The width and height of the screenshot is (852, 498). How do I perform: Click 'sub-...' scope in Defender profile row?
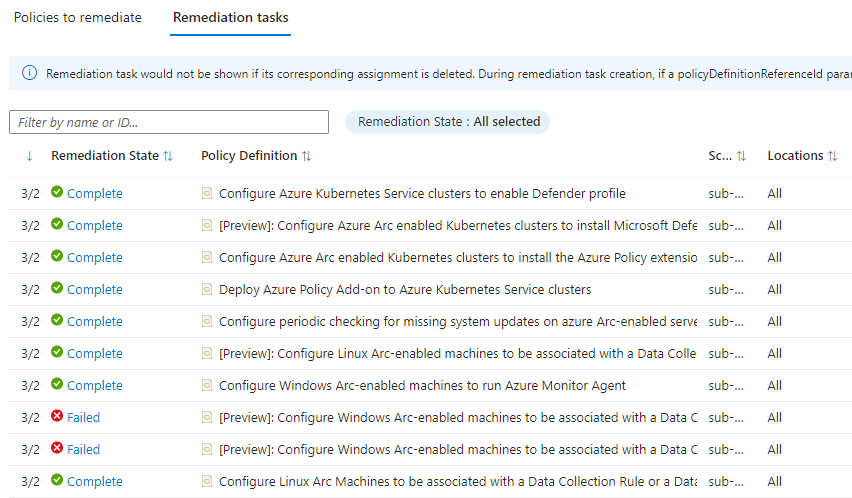[726, 193]
